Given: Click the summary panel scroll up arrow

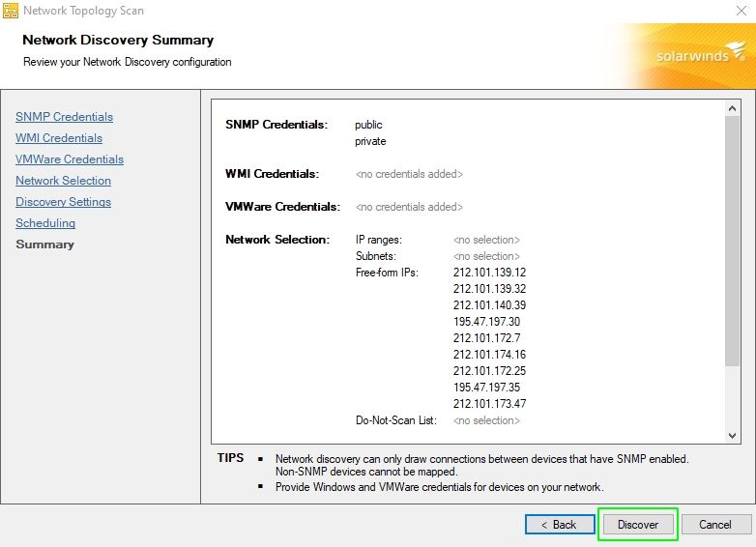Looking at the screenshot, I should coord(732,107).
